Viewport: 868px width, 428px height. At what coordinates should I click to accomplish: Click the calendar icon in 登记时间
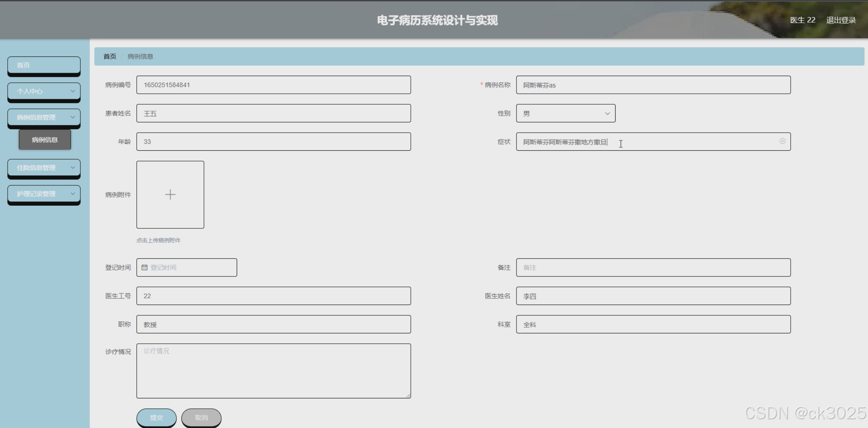coord(144,268)
